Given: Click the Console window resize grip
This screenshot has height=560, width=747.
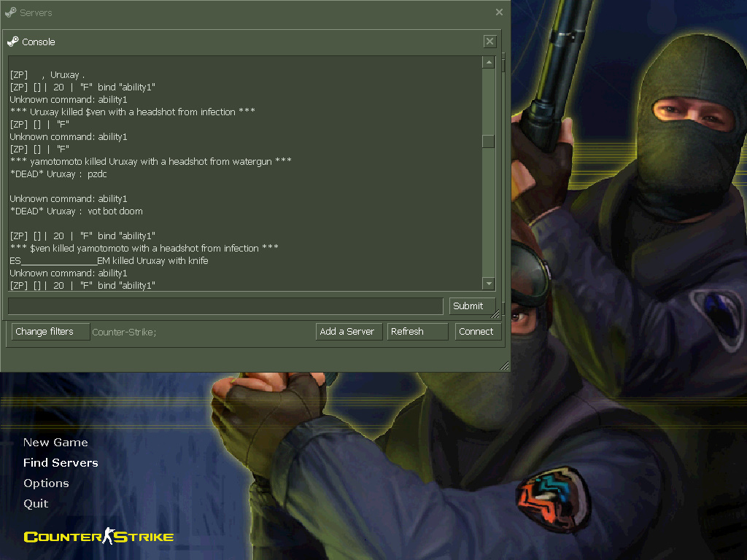Looking at the screenshot, I should pyautogui.click(x=496, y=314).
